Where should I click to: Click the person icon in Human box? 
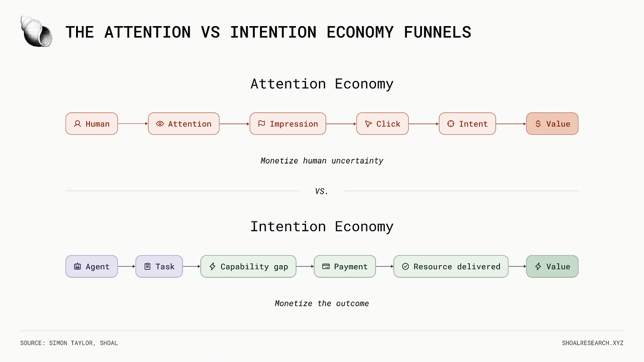[x=77, y=124]
